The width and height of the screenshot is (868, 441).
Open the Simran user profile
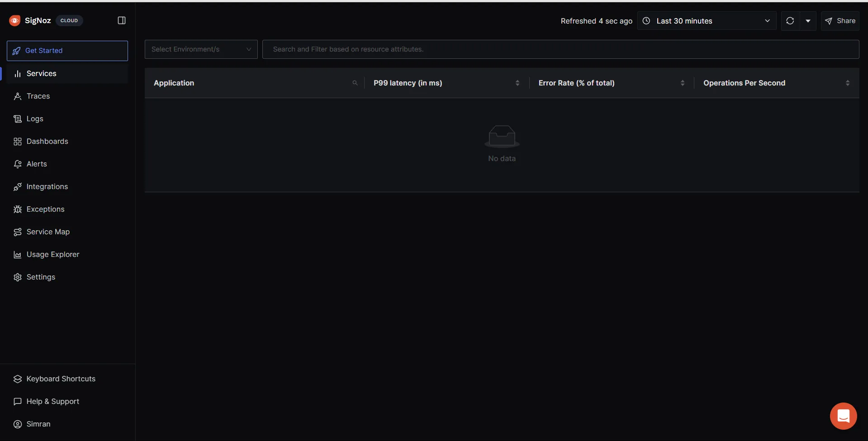click(x=67, y=424)
